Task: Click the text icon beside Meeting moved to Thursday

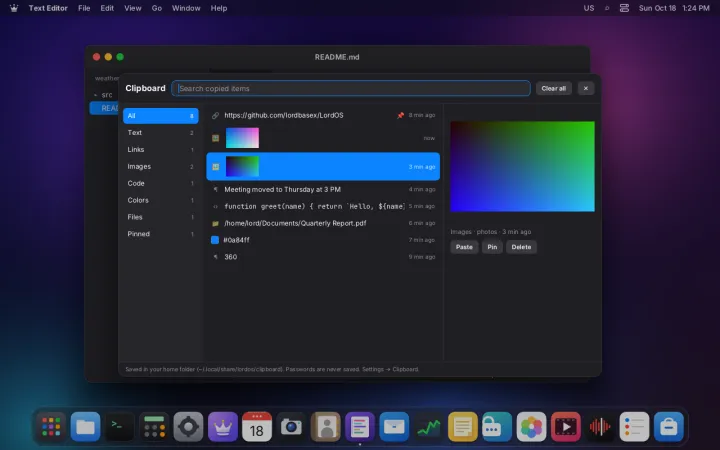Action: 215,190
